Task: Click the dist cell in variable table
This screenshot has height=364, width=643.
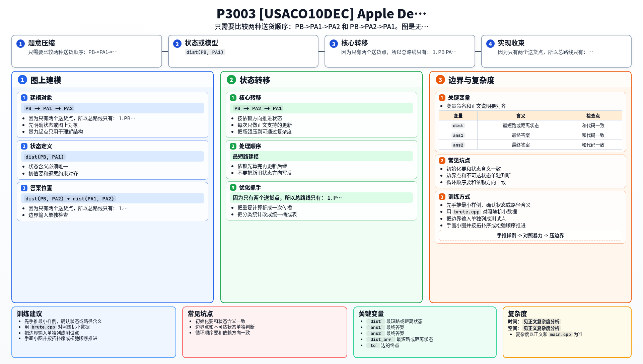Action: point(458,125)
